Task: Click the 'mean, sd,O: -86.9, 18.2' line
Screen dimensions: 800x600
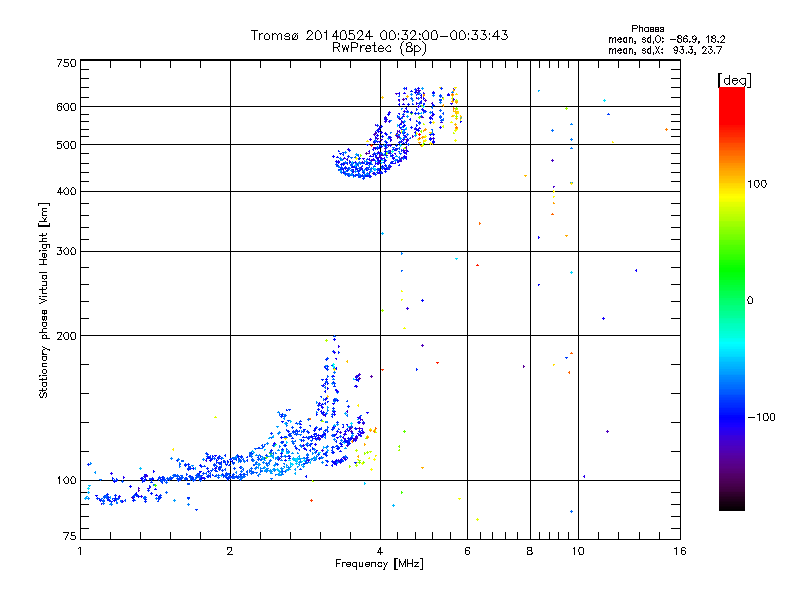Action: [x=666, y=39]
